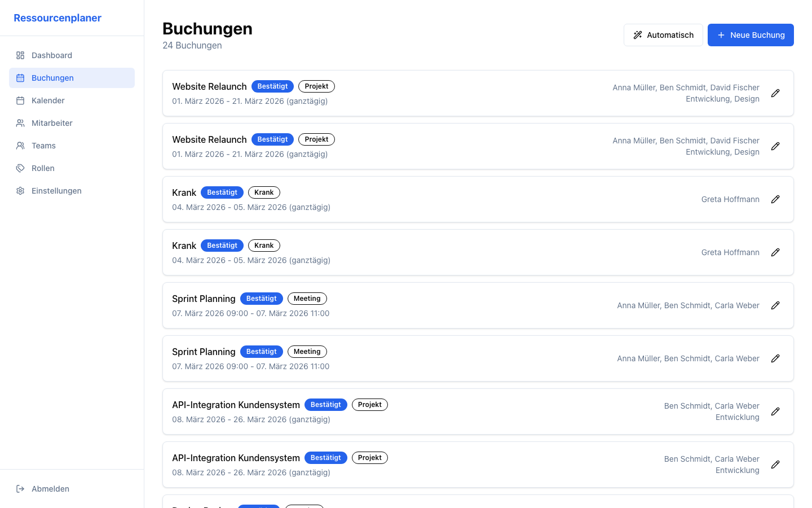This screenshot has height=508, width=812.
Task: Click the Projekt tag on Website Relaunch
Action: tap(316, 86)
